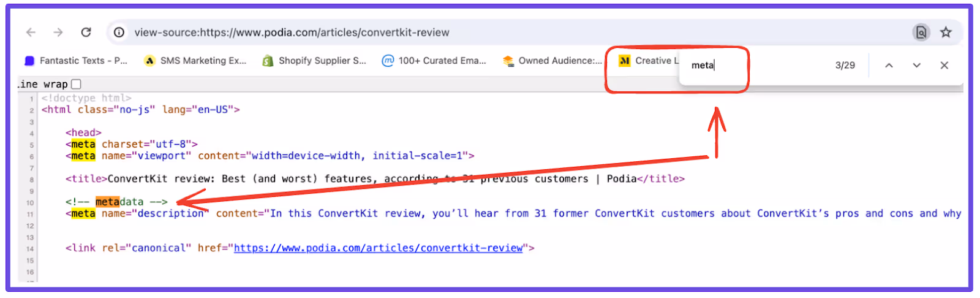This screenshot has width=980, height=298.
Task: Click the highlighted meta in charset line
Action: coord(83,144)
